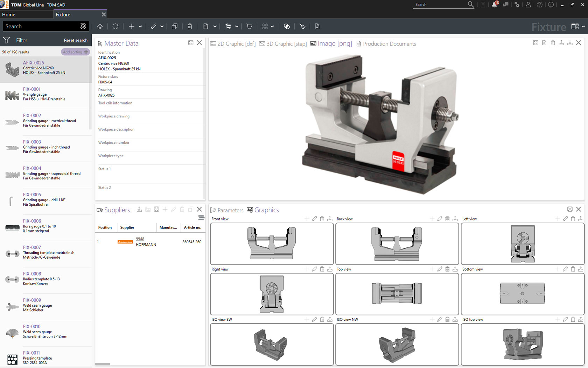Image resolution: width=588 pixels, height=368 pixels.
Task: Open the Front view thumbnail
Action: [272, 244]
